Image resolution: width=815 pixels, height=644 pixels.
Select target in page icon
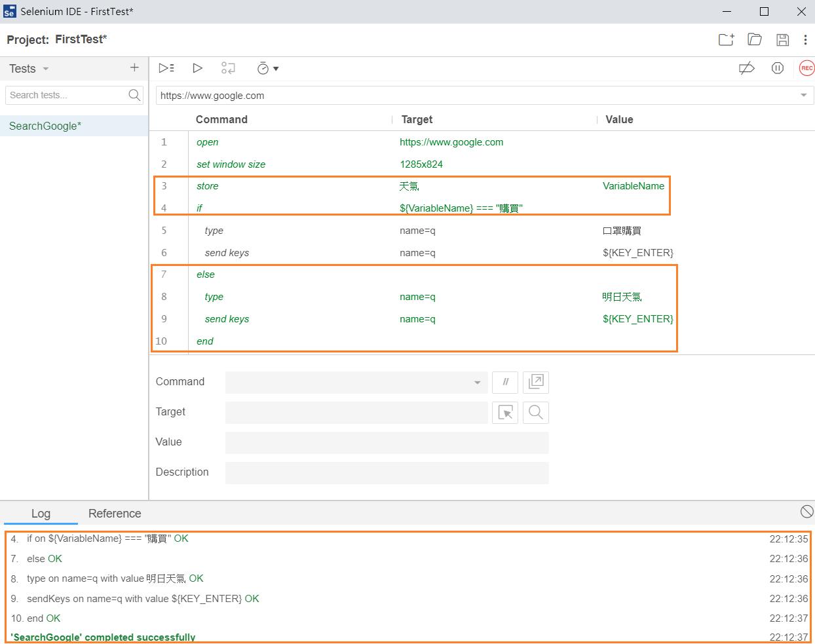pyautogui.click(x=505, y=412)
